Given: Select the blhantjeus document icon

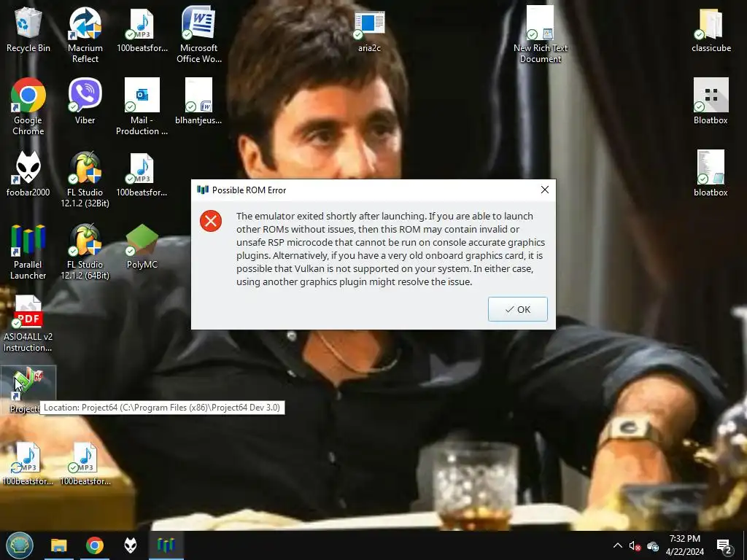Looking at the screenshot, I should tap(198, 101).
